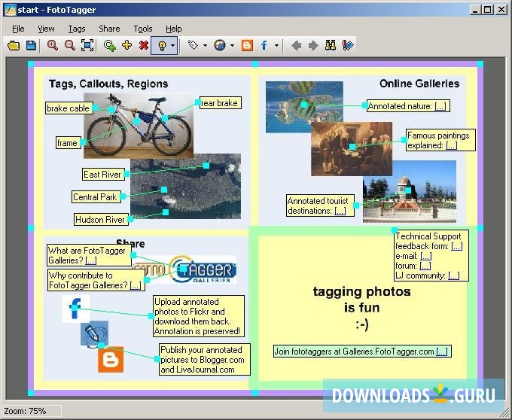Click the domed temple garden photo

coord(410,191)
